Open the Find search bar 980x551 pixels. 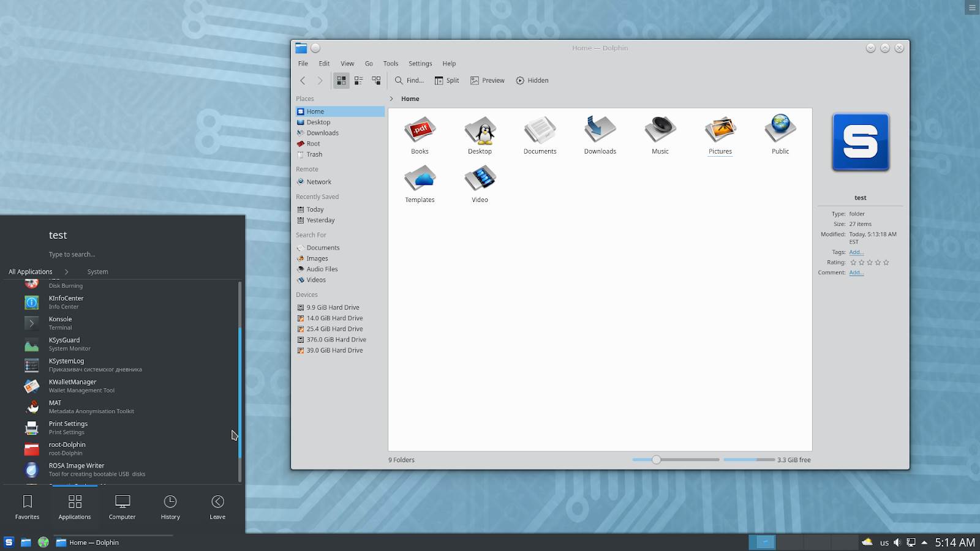pyautogui.click(x=409, y=80)
